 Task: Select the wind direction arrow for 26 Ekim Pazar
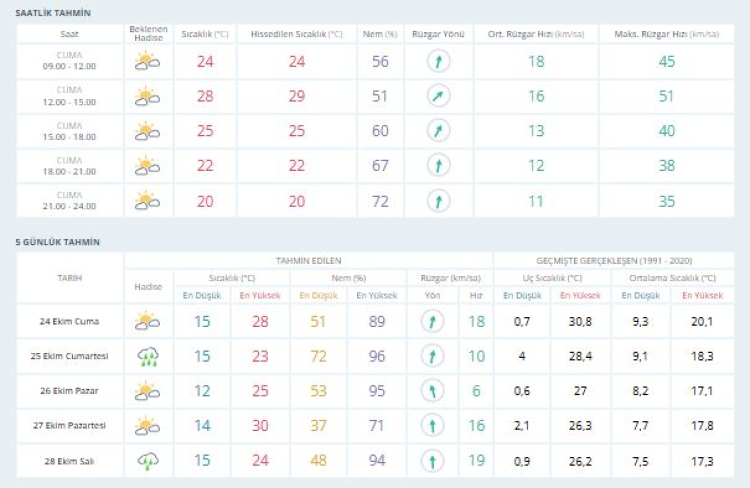pyautogui.click(x=432, y=391)
